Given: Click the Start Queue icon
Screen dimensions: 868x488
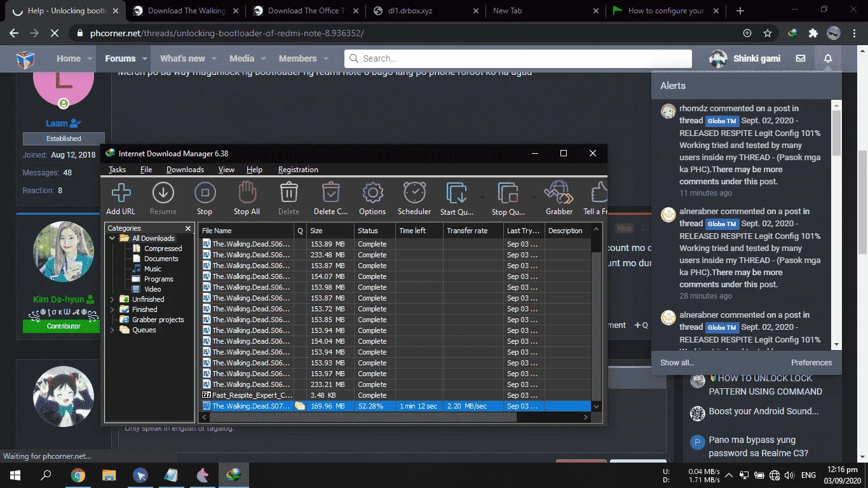Looking at the screenshot, I should point(457,193).
